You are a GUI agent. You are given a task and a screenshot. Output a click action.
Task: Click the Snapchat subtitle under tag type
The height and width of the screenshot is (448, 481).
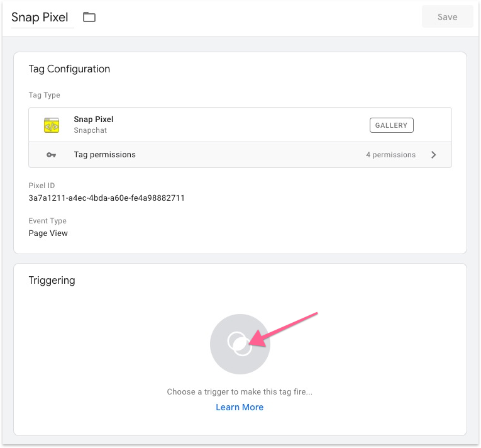91,131
